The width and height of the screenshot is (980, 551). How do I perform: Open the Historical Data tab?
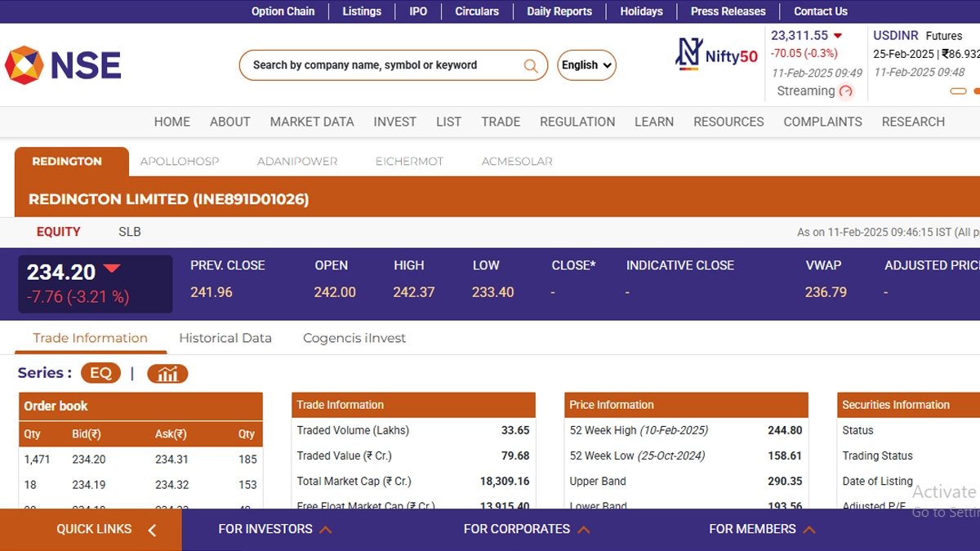(225, 338)
